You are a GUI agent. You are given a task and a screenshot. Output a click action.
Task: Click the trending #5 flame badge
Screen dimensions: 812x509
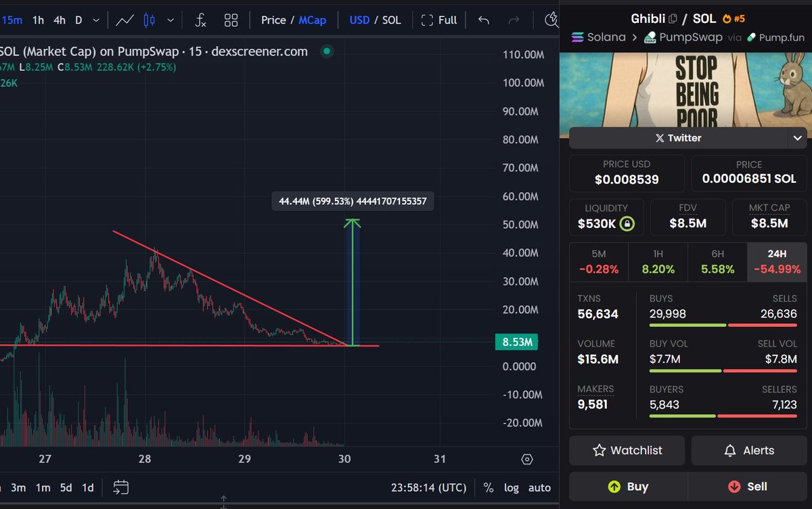tap(734, 18)
